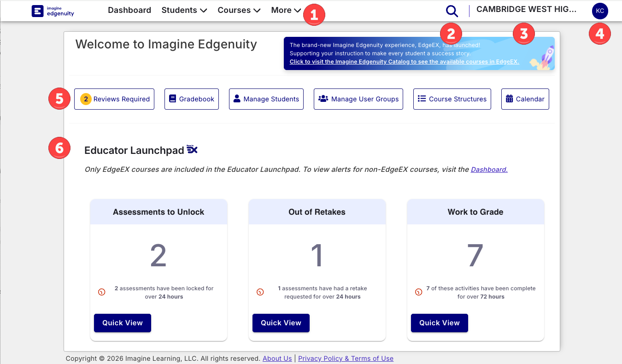Viewport: 622px width, 364px height.
Task: Click the Course Structures list icon
Action: tap(422, 99)
